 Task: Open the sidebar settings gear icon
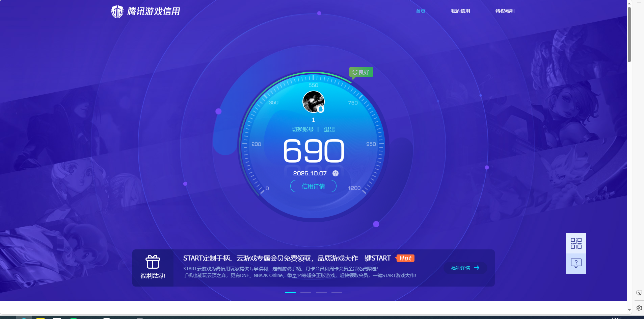tap(639, 308)
